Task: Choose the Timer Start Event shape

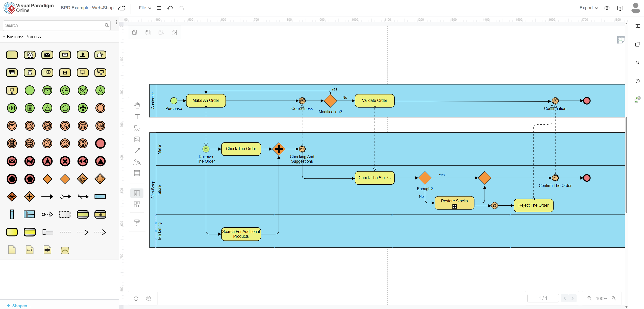Action: point(65,90)
